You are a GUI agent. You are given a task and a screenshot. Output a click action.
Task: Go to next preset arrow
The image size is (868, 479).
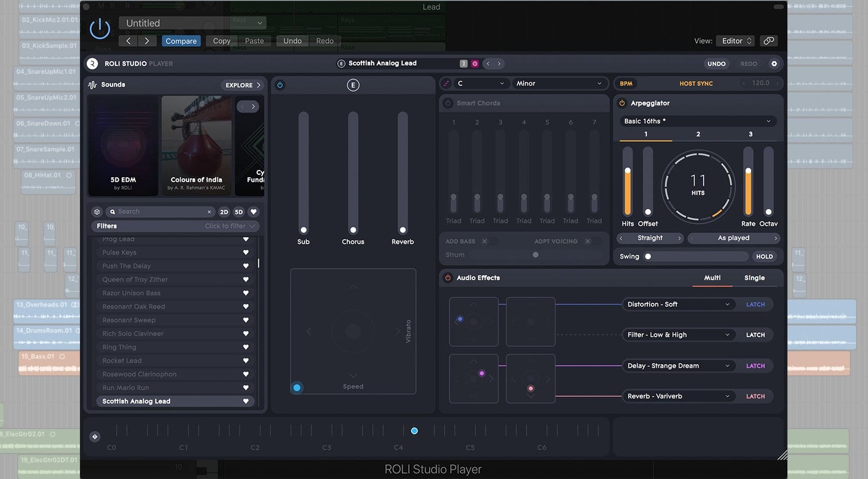click(x=147, y=41)
